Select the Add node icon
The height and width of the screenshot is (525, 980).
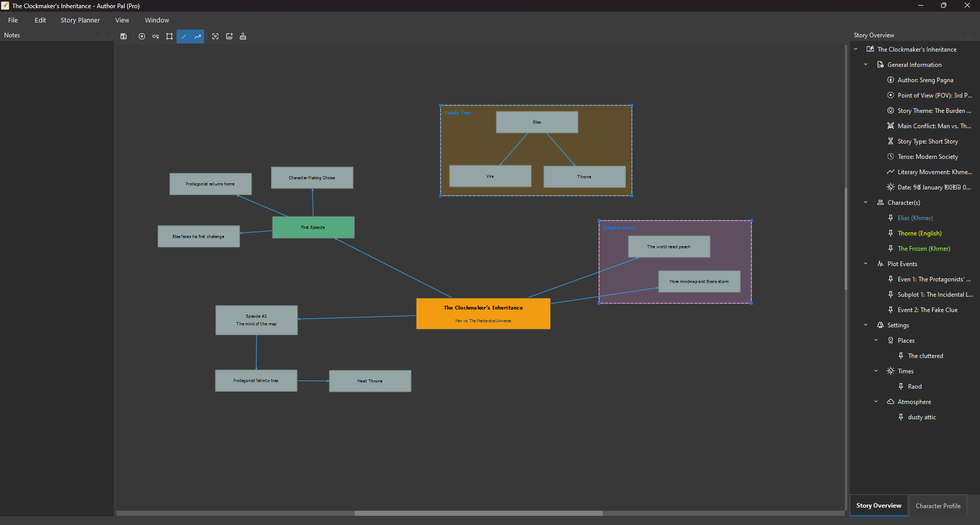point(142,36)
